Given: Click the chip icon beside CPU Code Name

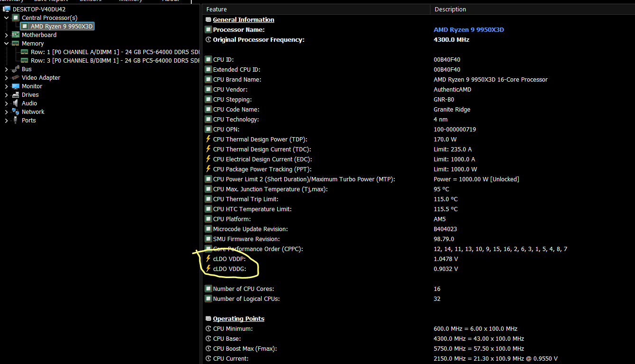Looking at the screenshot, I should [x=208, y=109].
